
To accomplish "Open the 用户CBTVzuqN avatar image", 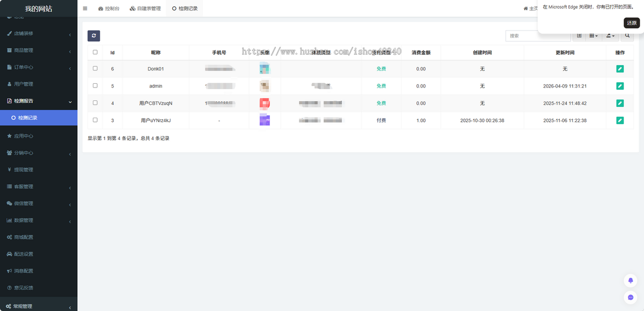I will tap(265, 103).
